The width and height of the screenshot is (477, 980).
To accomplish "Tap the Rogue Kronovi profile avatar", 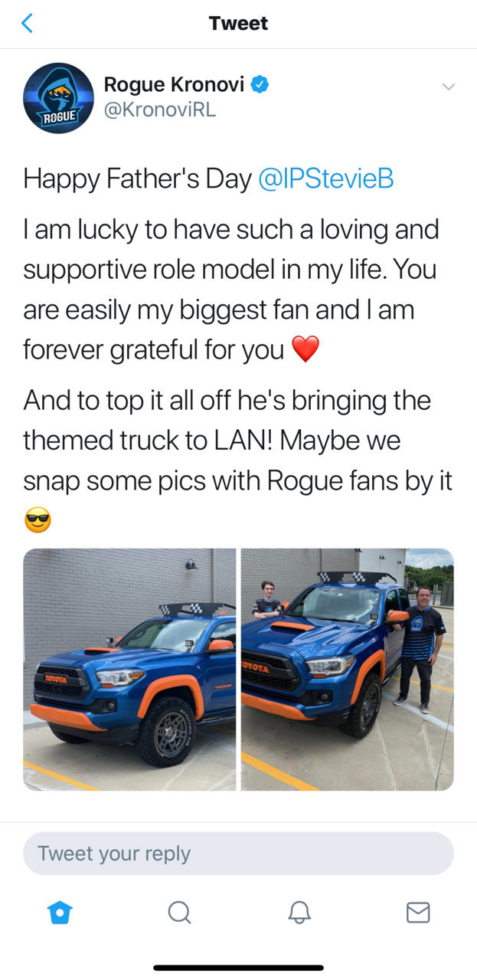I will tap(59, 97).
